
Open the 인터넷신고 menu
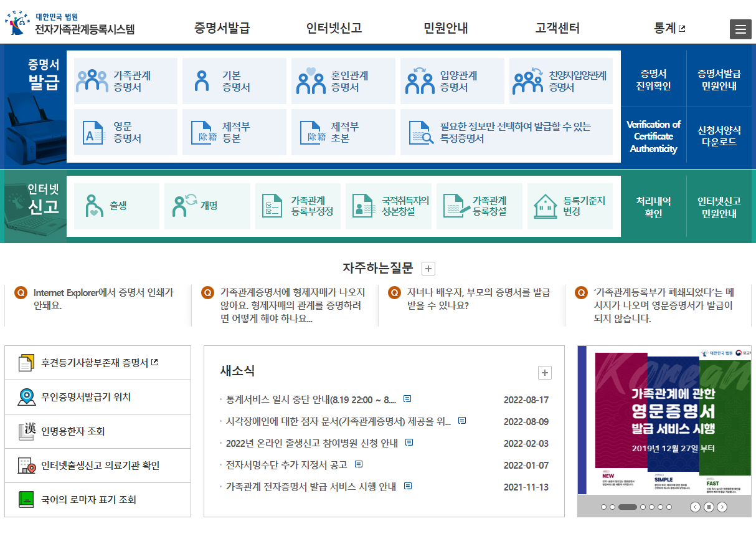click(x=334, y=28)
